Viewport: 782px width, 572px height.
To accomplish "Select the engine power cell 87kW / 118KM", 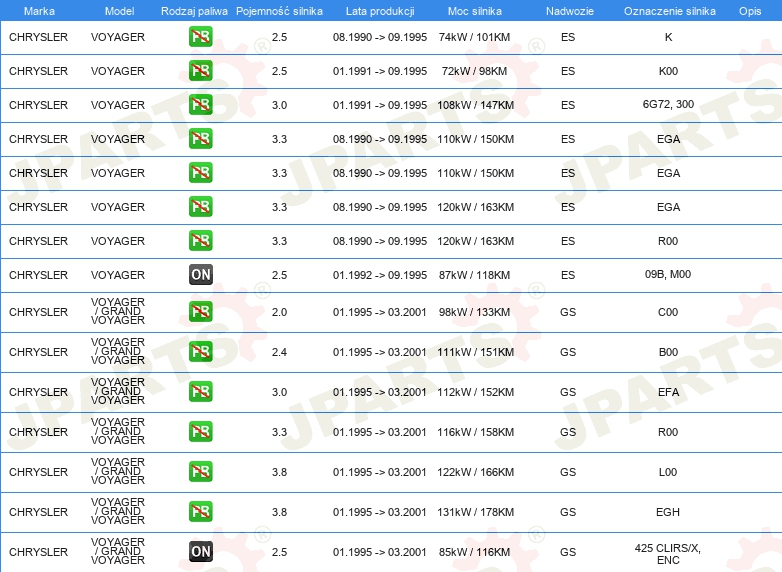I will coord(474,275).
